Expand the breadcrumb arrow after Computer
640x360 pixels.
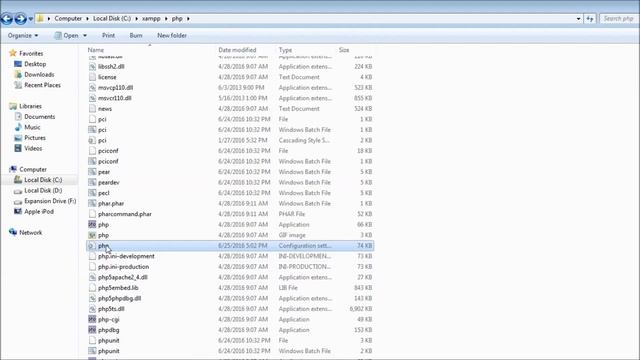(x=88, y=18)
